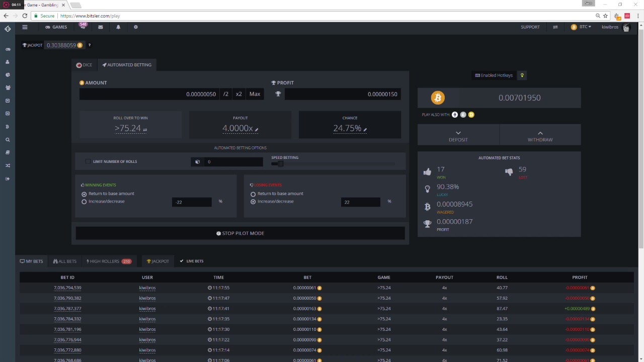Image resolution: width=644 pixels, height=362 pixels.
Task: Select losing events Return to base amount
Action: pos(253,194)
